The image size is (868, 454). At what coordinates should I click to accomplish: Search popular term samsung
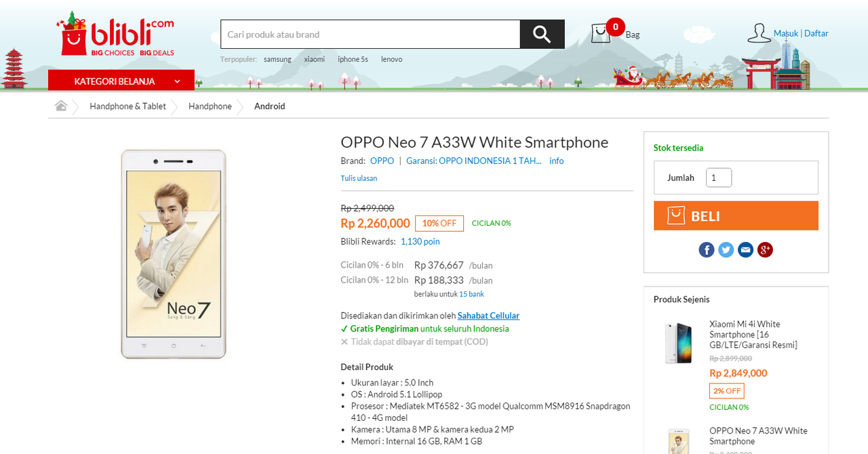coord(277,59)
